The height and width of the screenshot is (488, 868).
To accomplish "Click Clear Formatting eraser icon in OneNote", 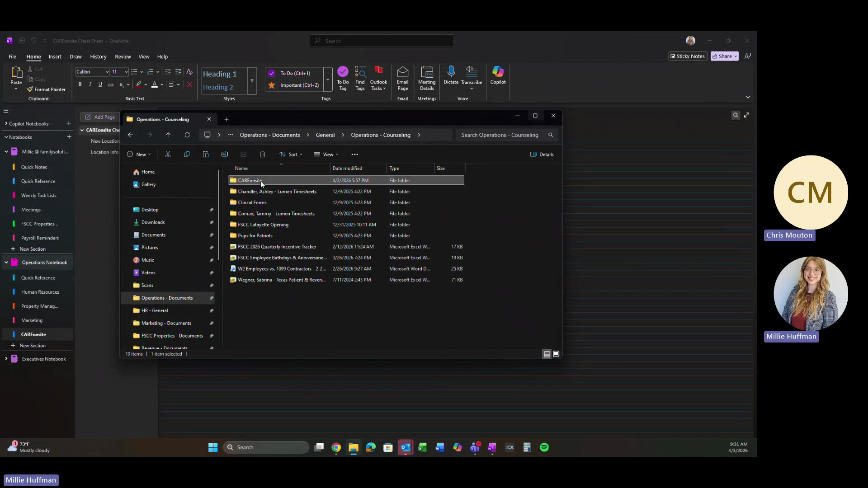I will [x=189, y=72].
